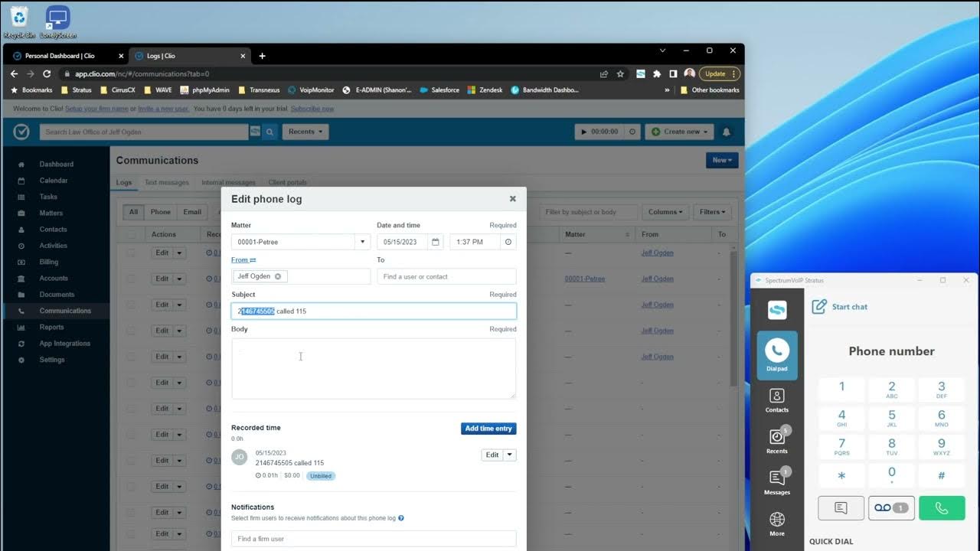The height and width of the screenshot is (551, 980).
Task: Click the Find a firm user field
Action: [x=374, y=539]
